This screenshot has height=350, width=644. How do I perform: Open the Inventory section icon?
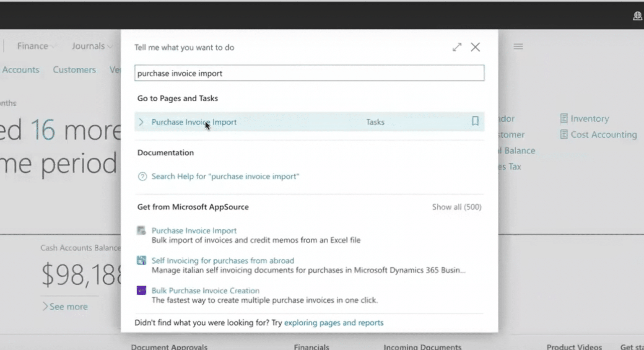[564, 118]
